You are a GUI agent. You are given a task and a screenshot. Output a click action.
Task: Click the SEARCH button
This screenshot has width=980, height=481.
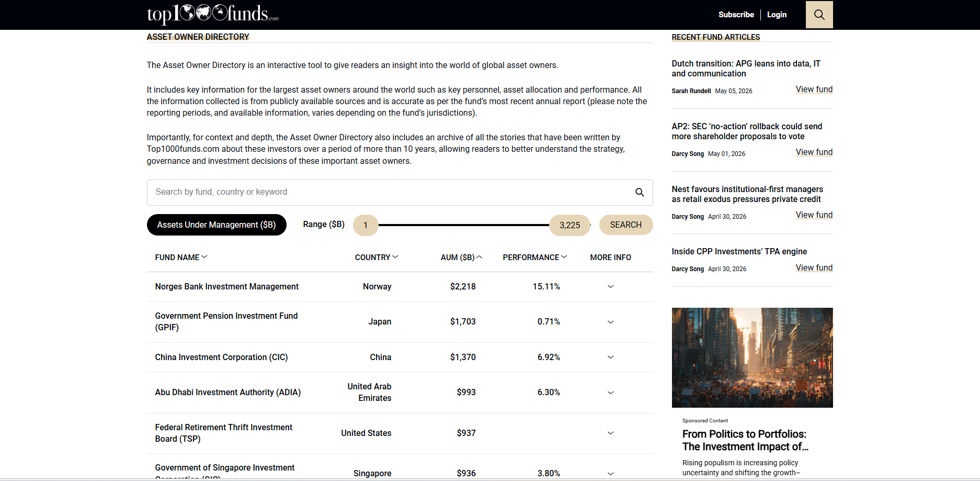[x=625, y=225]
